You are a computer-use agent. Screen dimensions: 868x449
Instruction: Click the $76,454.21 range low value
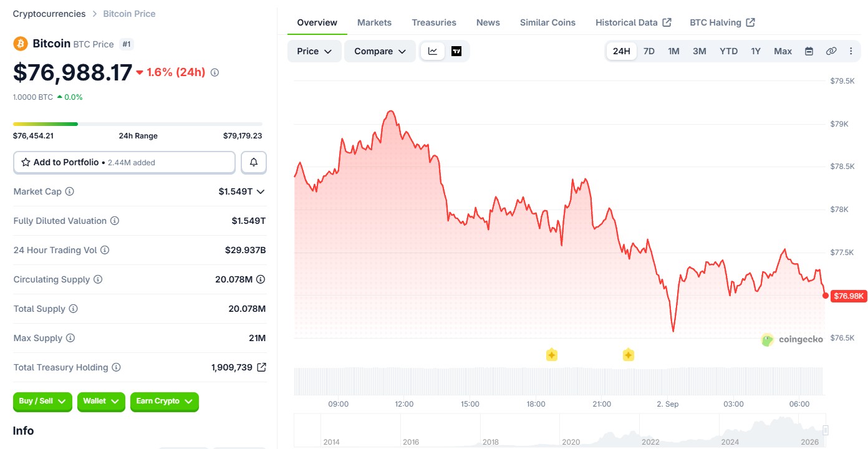point(33,136)
